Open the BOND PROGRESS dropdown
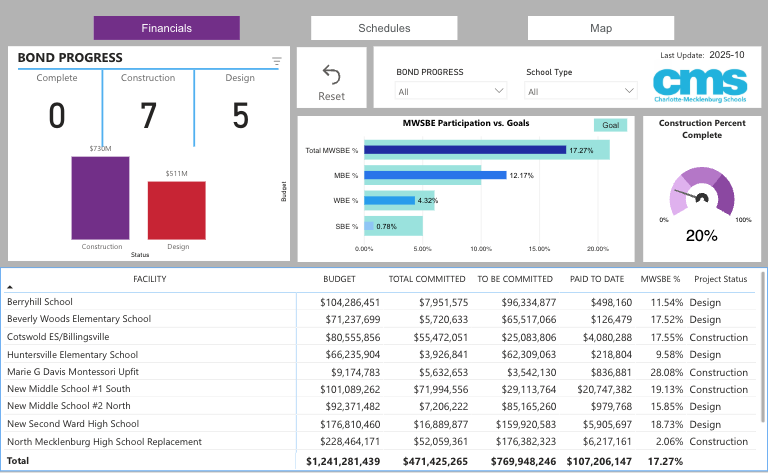The height and width of the screenshot is (473, 768). pos(452,91)
